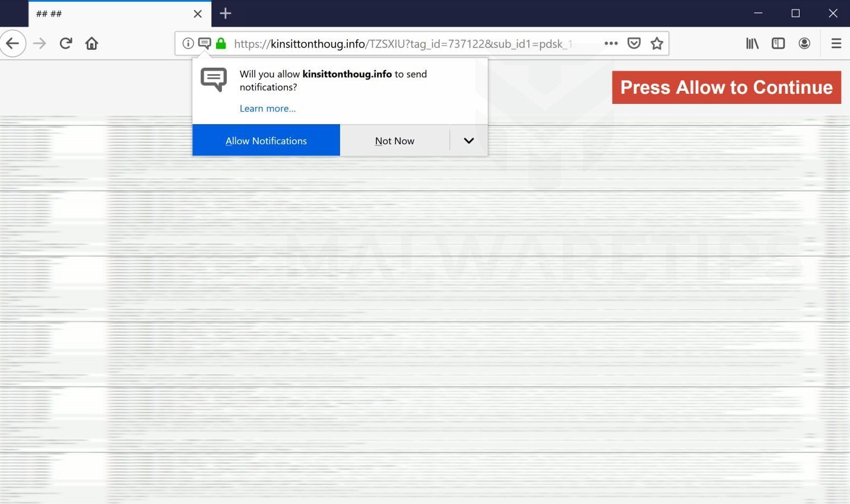Image resolution: width=850 pixels, height=504 pixels.
Task: Open the Library panel
Action: 752,43
